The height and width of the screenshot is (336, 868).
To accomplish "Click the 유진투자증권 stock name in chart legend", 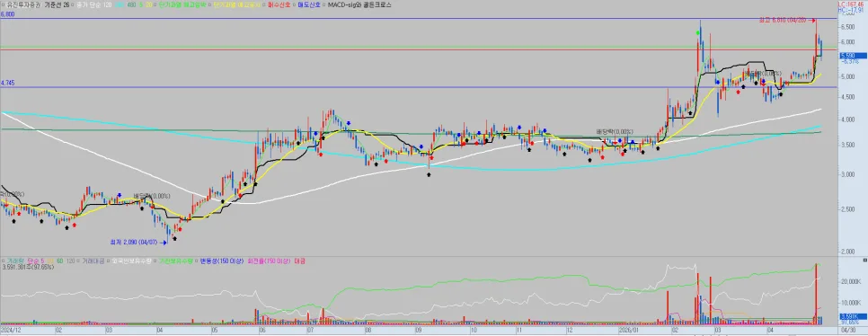I will 24,4.
